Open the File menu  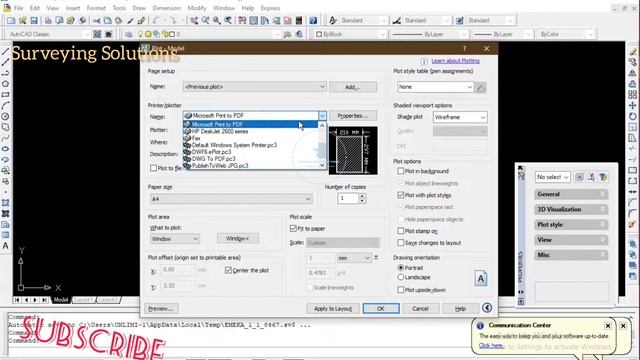[19, 8]
